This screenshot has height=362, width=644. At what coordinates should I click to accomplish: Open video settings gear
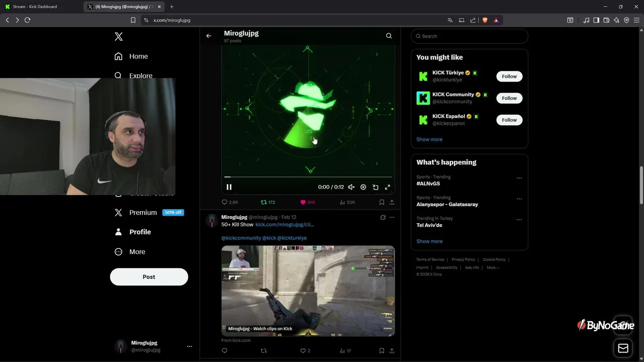coord(363,187)
